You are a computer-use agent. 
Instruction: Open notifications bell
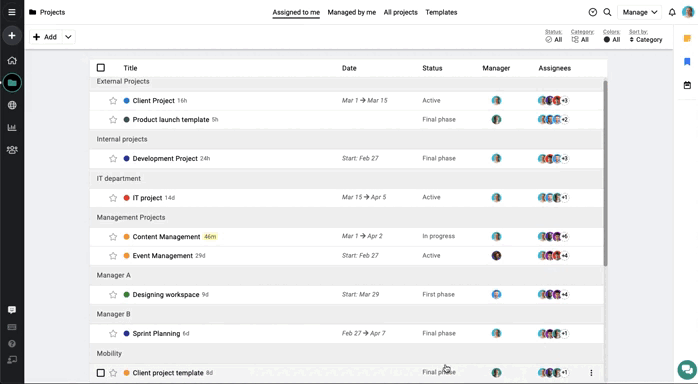point(672,12)
